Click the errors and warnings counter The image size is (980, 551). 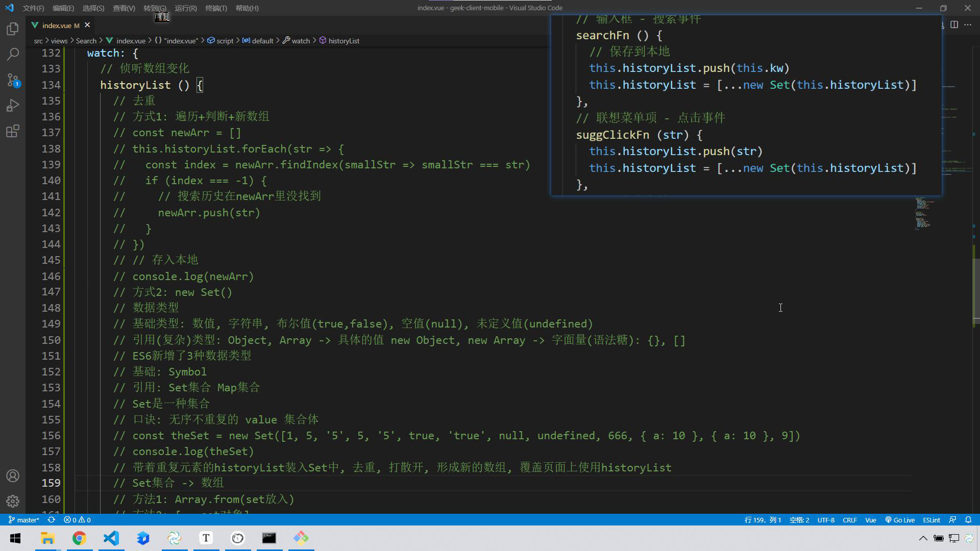point(77,520)
